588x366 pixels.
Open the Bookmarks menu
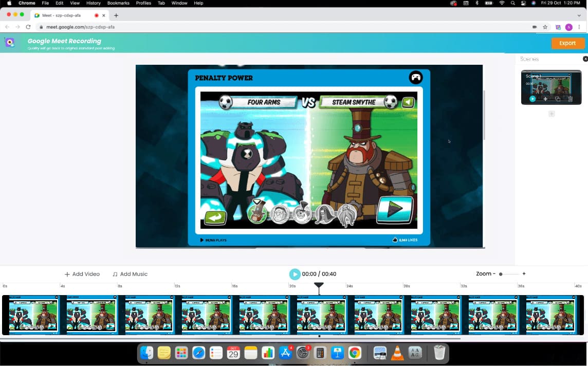118,3
